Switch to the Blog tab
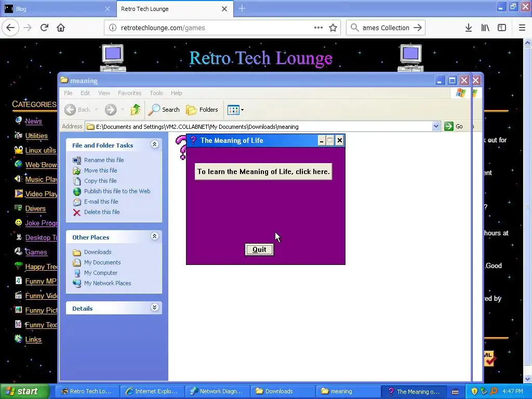Image resolution: width=532 pixels, height=399 pixels. (58, 8)
